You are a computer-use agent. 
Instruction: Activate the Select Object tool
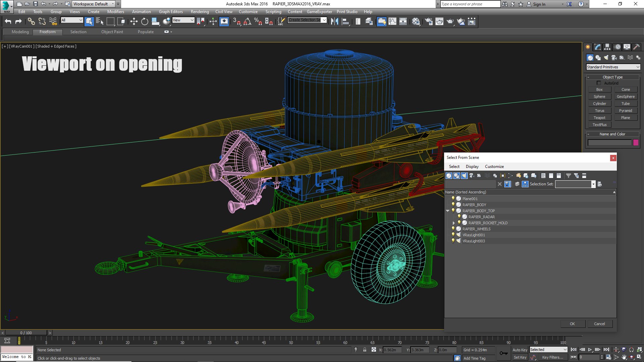89,21
